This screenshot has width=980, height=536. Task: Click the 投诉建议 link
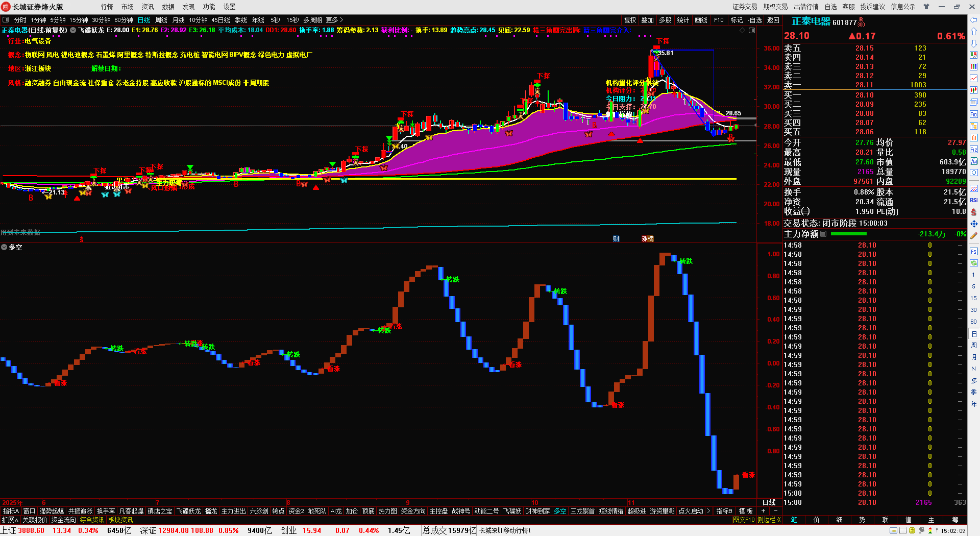tap(873, 7)
